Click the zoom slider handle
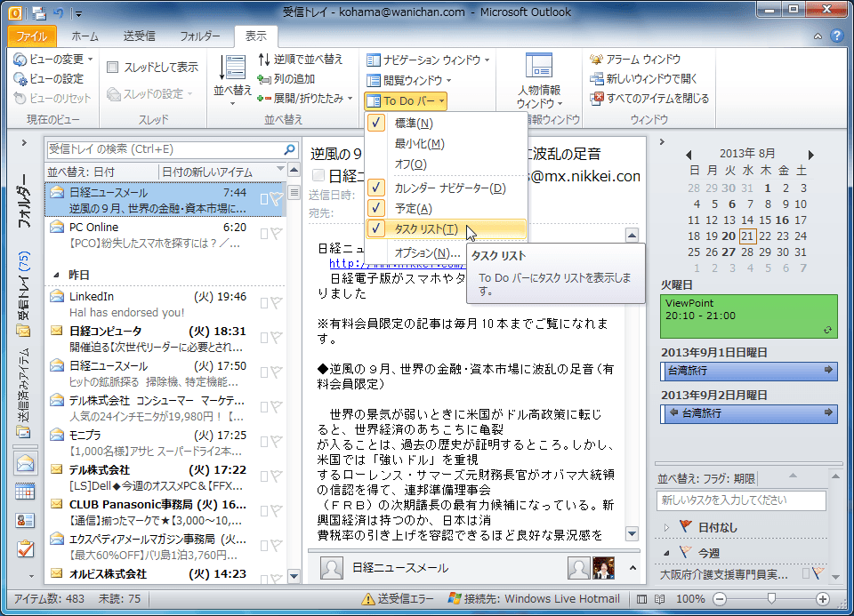 [771, 599]
